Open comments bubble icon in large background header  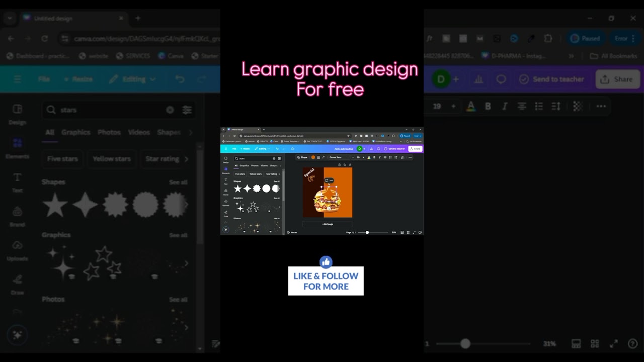pyautogui.click(x=501, y=79)
